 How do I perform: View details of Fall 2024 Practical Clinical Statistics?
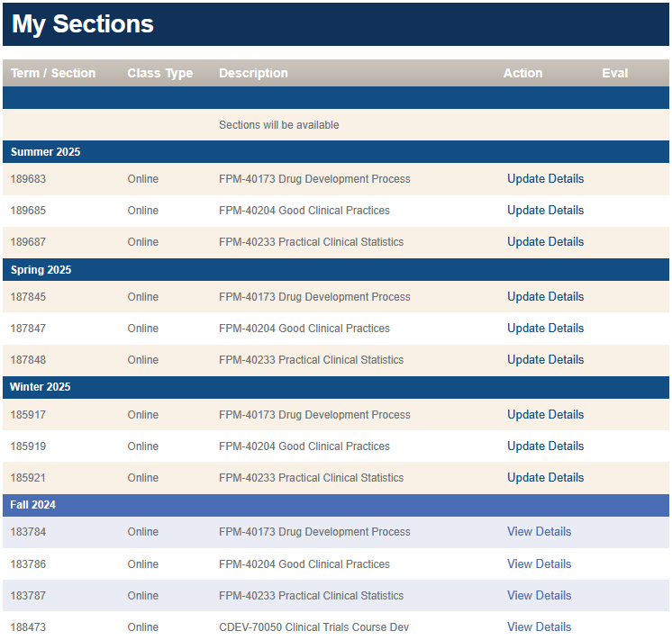539,596
